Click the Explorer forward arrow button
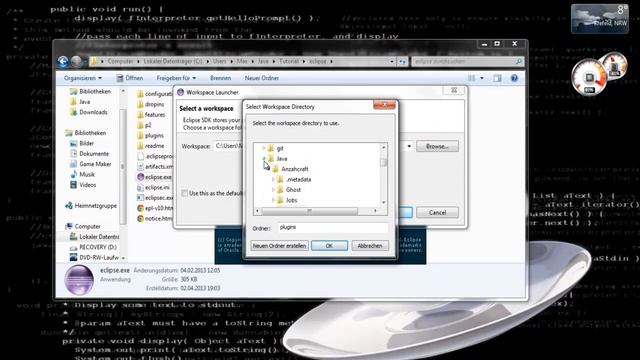The height and width of the screenshot is (360, 640). point(76,62)
